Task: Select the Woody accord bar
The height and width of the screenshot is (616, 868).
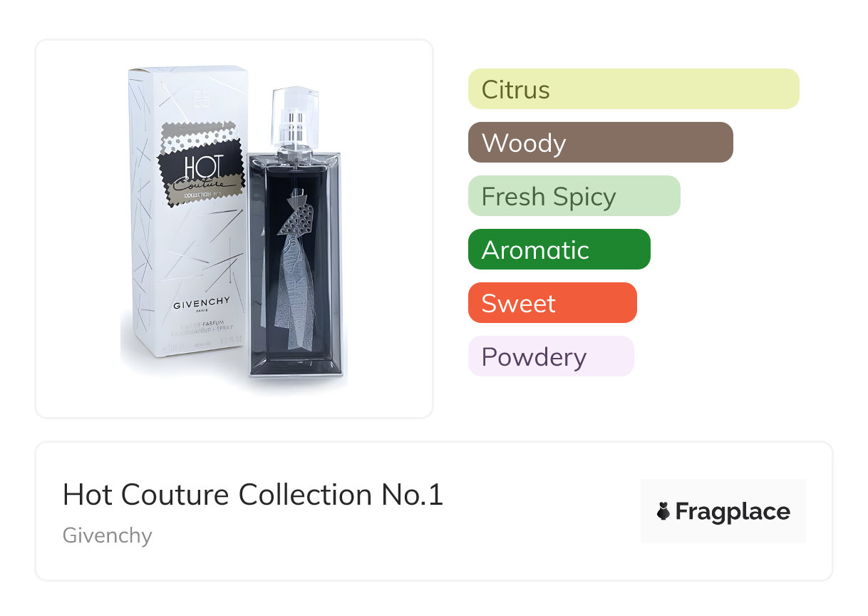Action: tap(600, 143)
